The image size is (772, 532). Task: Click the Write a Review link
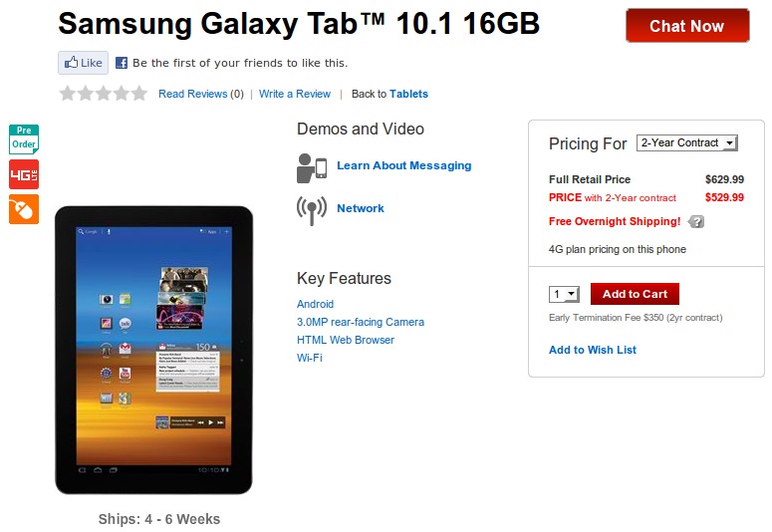[295, 95]
